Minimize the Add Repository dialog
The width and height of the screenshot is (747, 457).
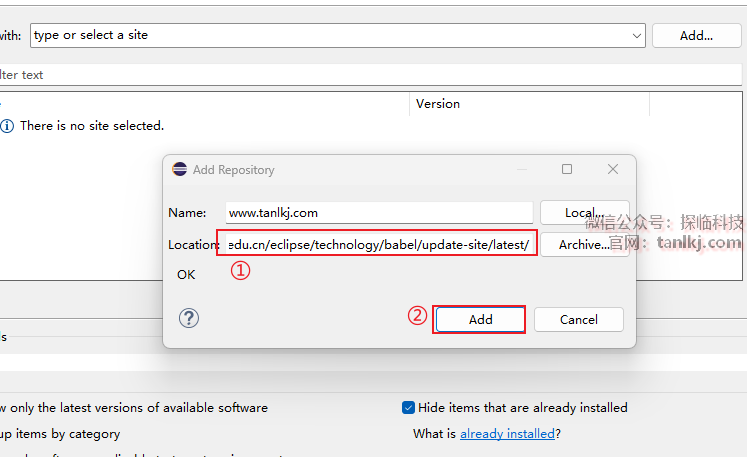click(522, 169)
